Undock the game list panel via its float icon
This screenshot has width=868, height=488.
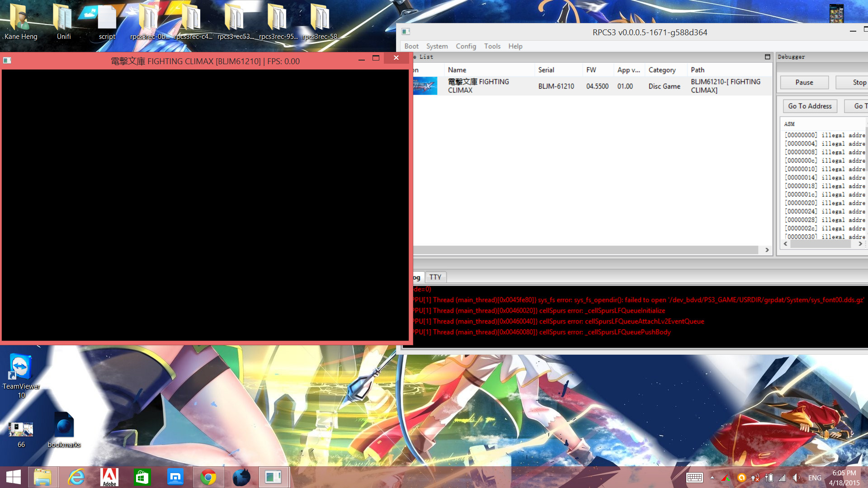(x=767, y=57)
